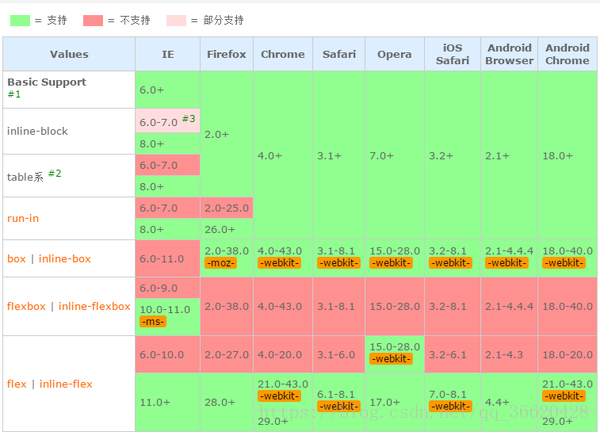
Task: Click the -ms- prefix badge
Action: [153, 322]
